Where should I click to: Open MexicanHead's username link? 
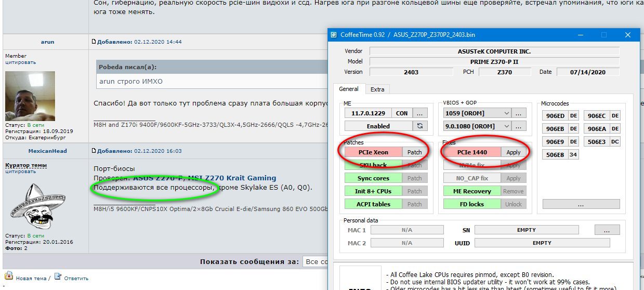click(x=47, y=151)
